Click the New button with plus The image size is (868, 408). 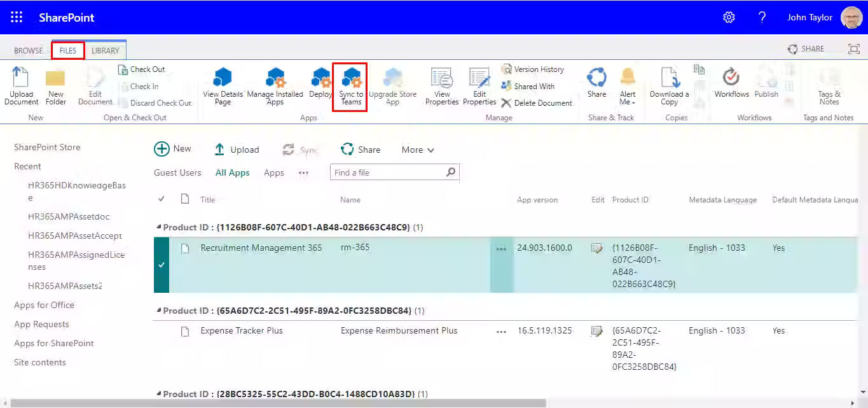pos(172,149)
